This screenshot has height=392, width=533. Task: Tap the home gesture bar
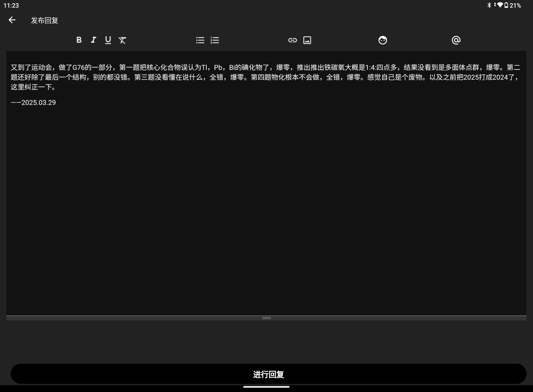266,387
